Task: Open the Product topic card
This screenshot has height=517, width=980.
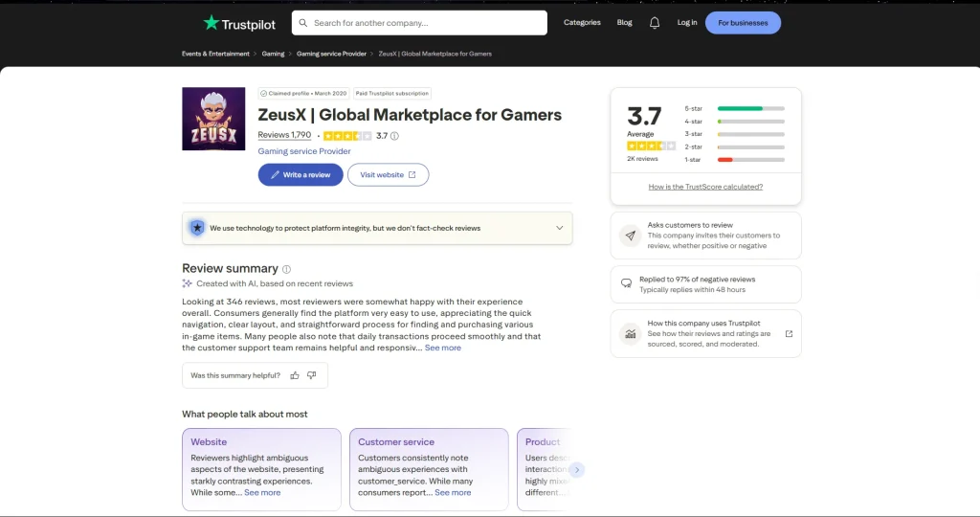Action: click(544, 469)
